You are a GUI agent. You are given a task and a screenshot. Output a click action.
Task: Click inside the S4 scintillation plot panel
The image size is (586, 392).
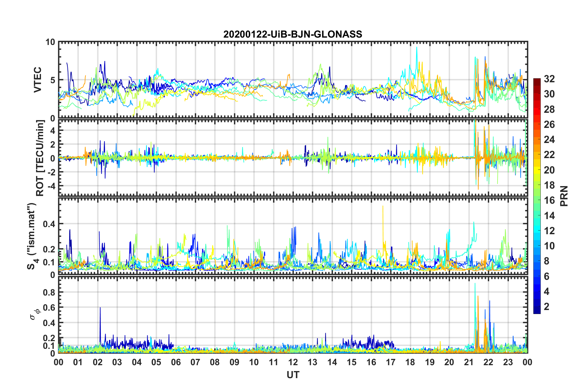[293, 236]
